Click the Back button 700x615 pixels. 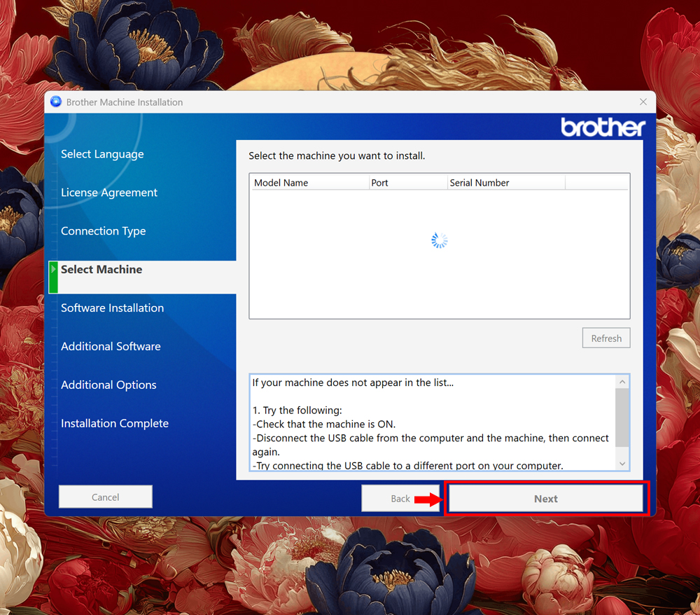[401, 499]
